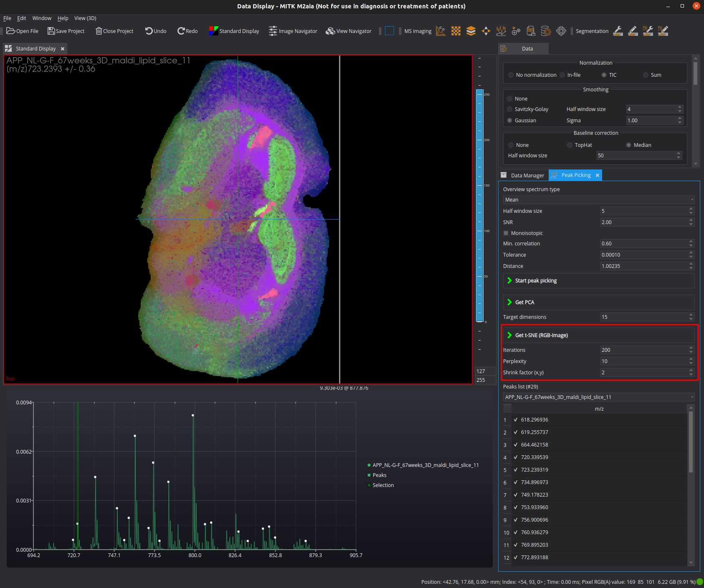Adjust SNR value stepper
This screenshot has width=704, height=588.
point(691,222)
